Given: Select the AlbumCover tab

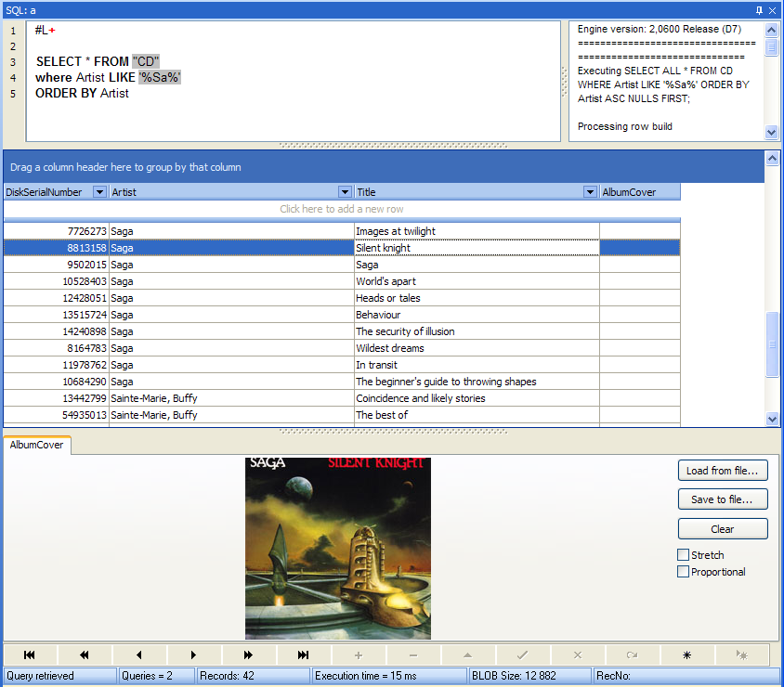Looking at the screenshot, I should click(37, 446).
